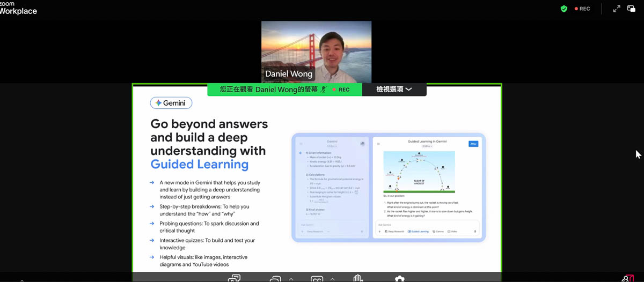Image resolution: width=644 pixels, height=282 pixels.
Task: Click the Go beyond answers heading line
Action: pos(209,124)
